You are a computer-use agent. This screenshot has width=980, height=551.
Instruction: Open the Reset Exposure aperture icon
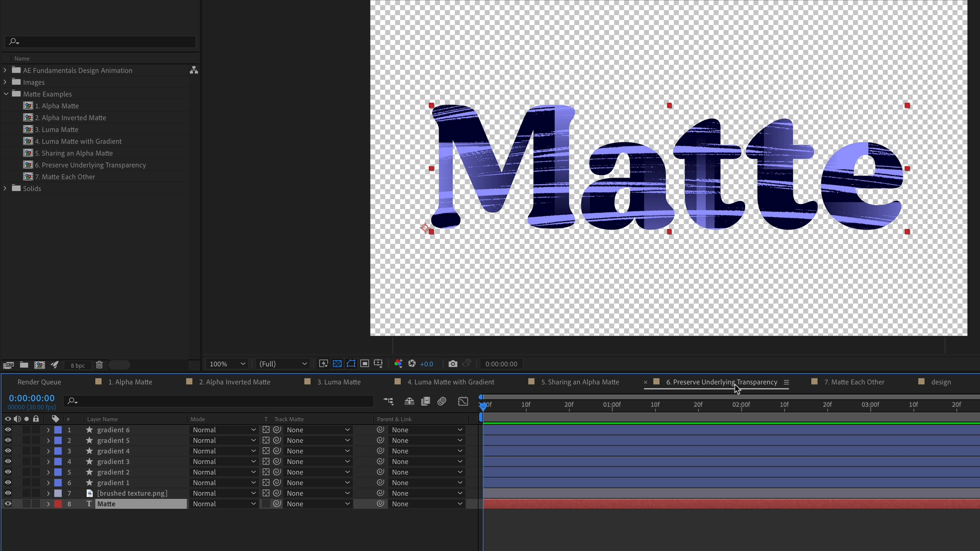tap(411, 364)
